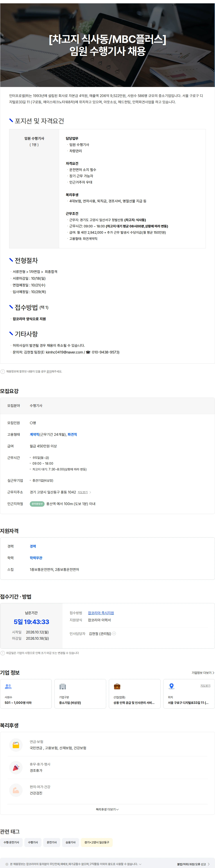
Task: Click the 파견직 employment type link
Action: [x=72, y=434]
